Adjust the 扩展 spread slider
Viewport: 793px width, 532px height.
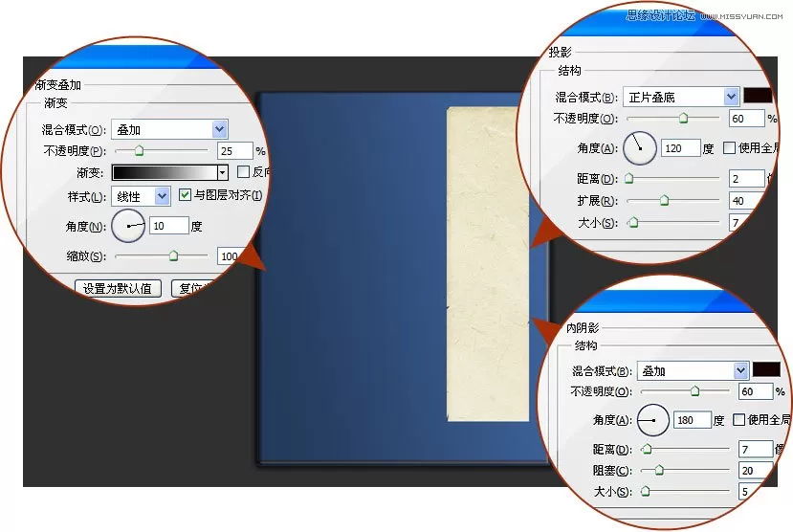(x=665, y=201)
